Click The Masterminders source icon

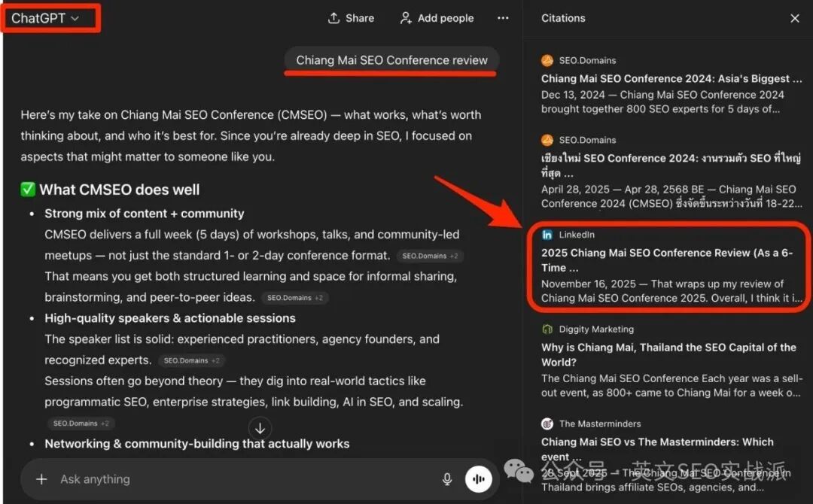547,424
